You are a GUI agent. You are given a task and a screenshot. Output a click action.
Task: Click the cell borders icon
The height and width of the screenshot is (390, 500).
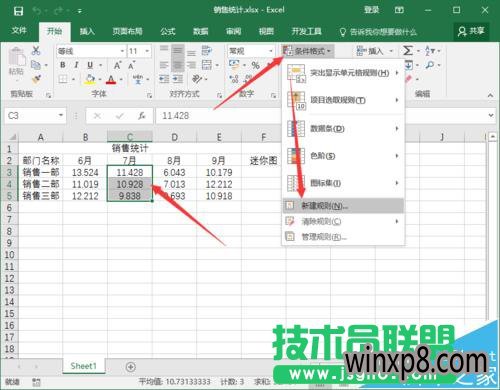pyautogui.click(x=63, y=79)
